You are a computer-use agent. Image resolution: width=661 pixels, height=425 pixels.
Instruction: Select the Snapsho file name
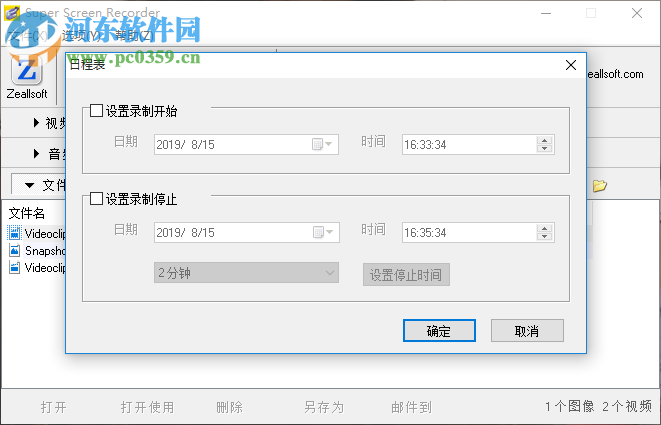click(x=45, y=250)
